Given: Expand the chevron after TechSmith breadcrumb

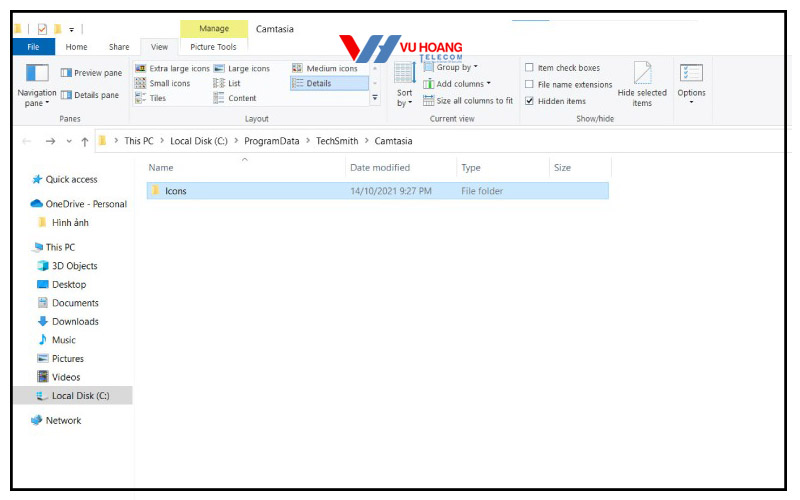Looking at the screenshot, I should coord(366,140).
